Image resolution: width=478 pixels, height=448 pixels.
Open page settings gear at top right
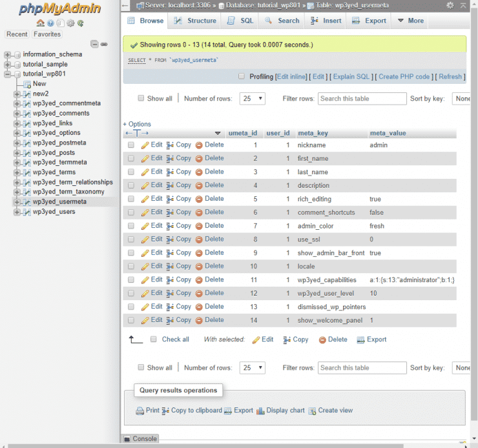pyautogui.click(x=450, y=5)
